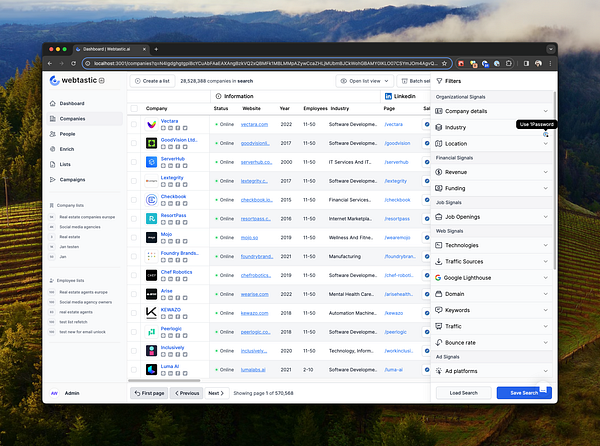Expand the Revenue filter
600x446 pixels.
coord(492,172)
